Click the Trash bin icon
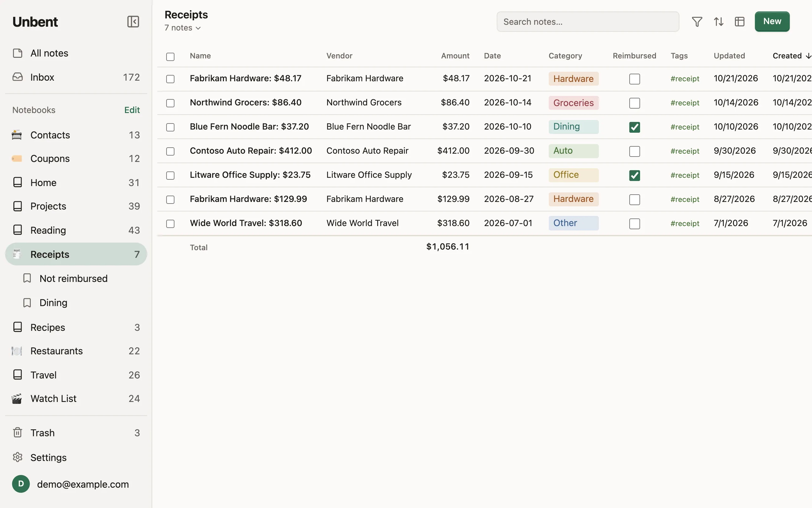812x508 pixels. point(17,432)
